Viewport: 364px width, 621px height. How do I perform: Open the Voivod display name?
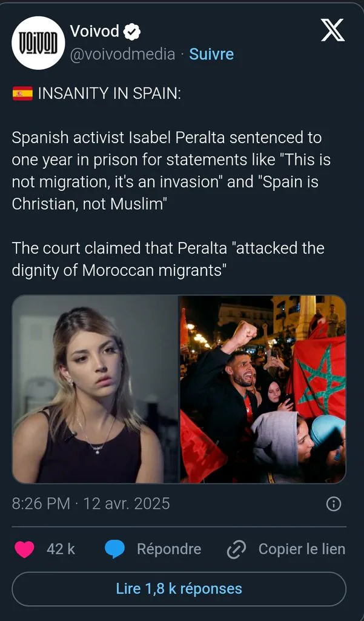94,32
